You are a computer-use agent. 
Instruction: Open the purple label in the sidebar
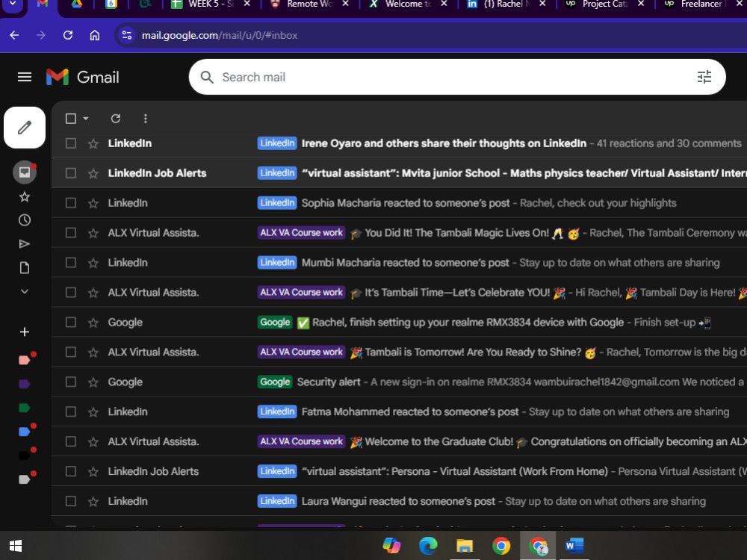click(25, 384)
